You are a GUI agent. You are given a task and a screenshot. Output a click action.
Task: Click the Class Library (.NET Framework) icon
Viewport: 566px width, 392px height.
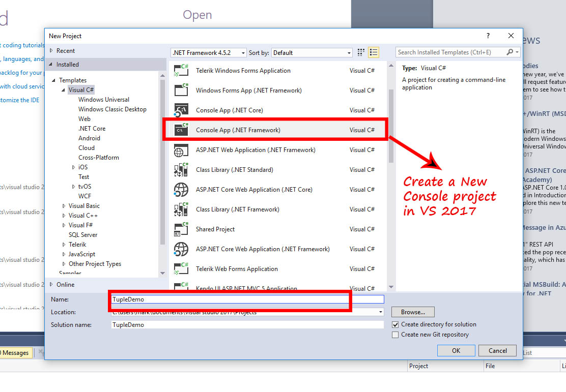(x=181, y=209)
